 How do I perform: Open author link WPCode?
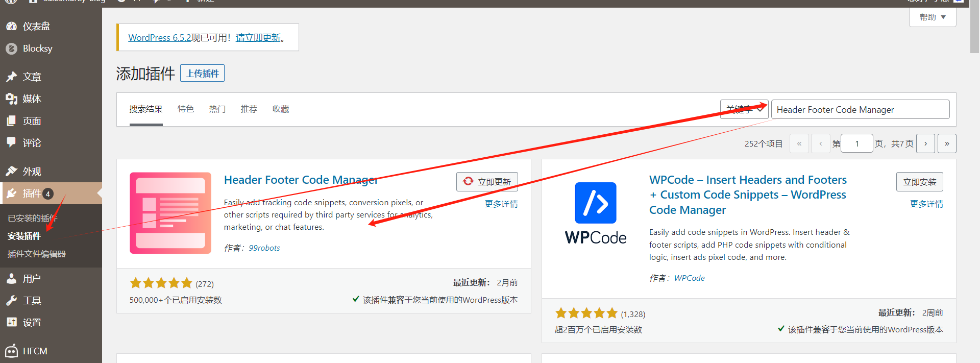point(689,278)
